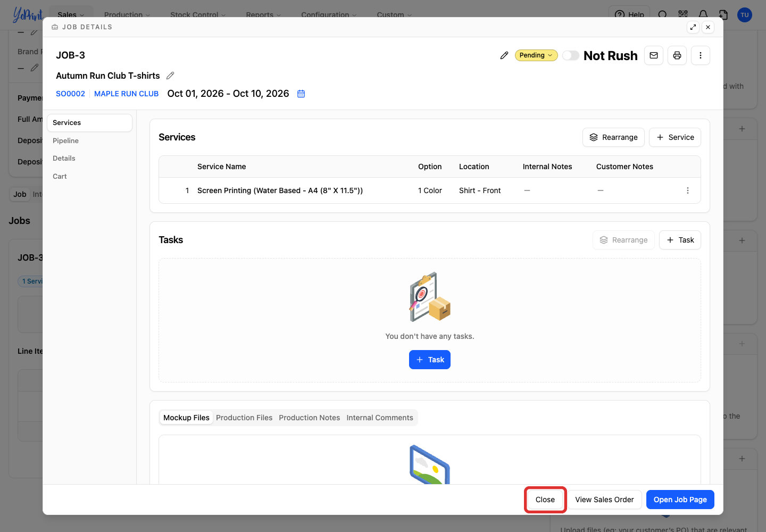Image resolution: width=766 pixels, height=532 pixels.
Task: Expand the Stock Control navigation menu
Action: coord(198,15)
